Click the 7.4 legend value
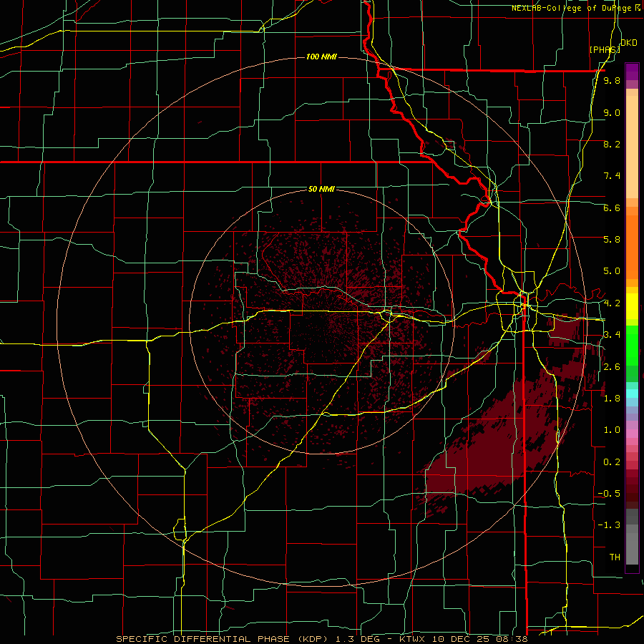644x644 pixels. [612, 176]
